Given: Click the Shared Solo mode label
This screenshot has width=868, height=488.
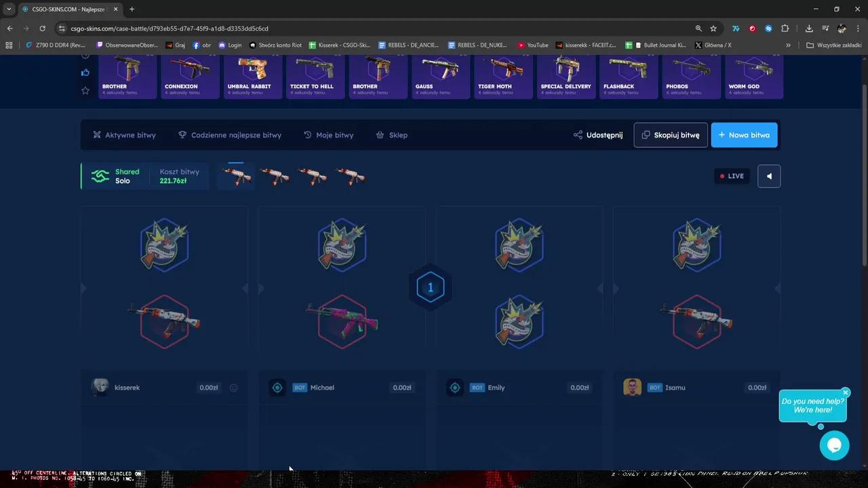Looking at the screenshot, I should 127,176.
